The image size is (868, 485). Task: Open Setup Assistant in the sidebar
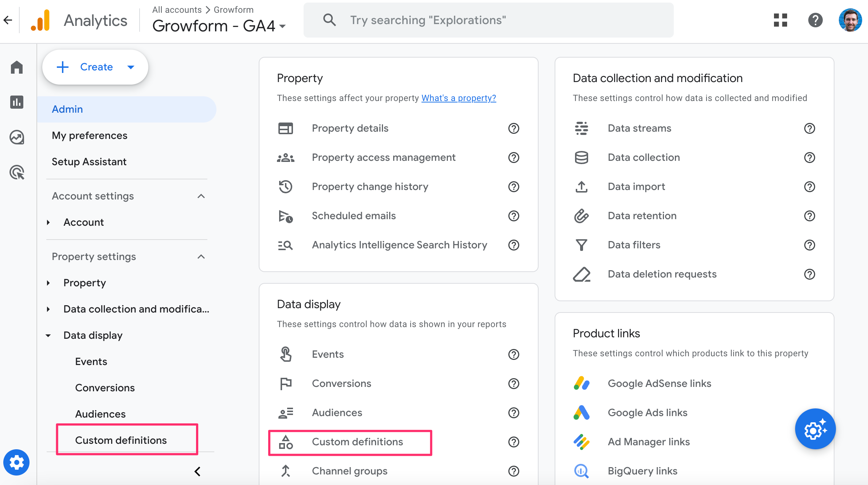point(89,162)
